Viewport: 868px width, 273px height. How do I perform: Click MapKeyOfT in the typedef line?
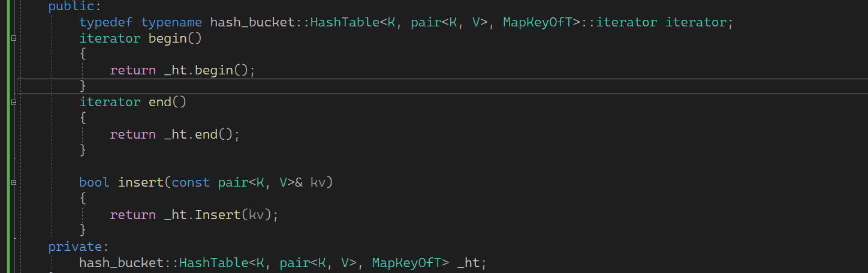(537, 23)
